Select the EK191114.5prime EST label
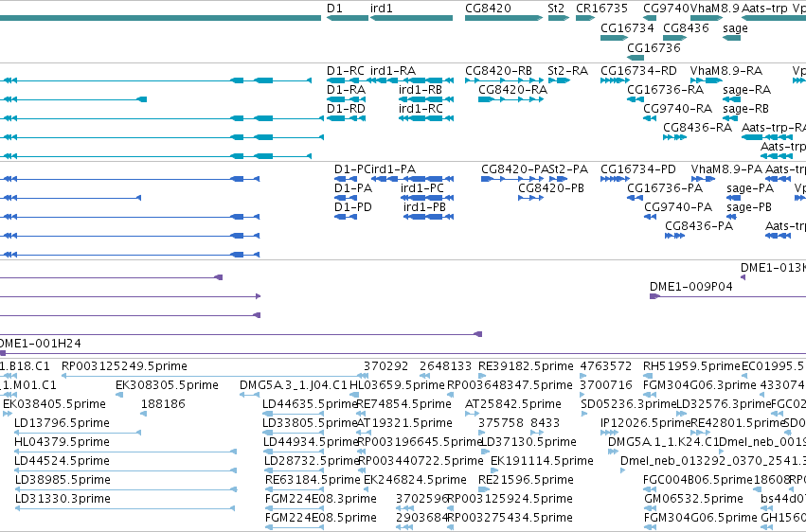The image size is (806, 532). coord(542,461)
